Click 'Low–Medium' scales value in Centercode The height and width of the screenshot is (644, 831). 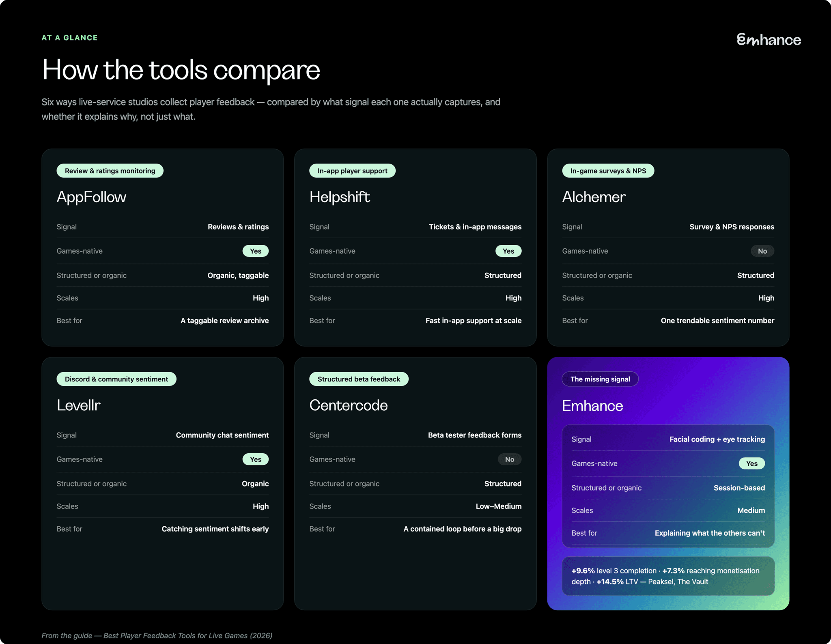coord(499,506)
